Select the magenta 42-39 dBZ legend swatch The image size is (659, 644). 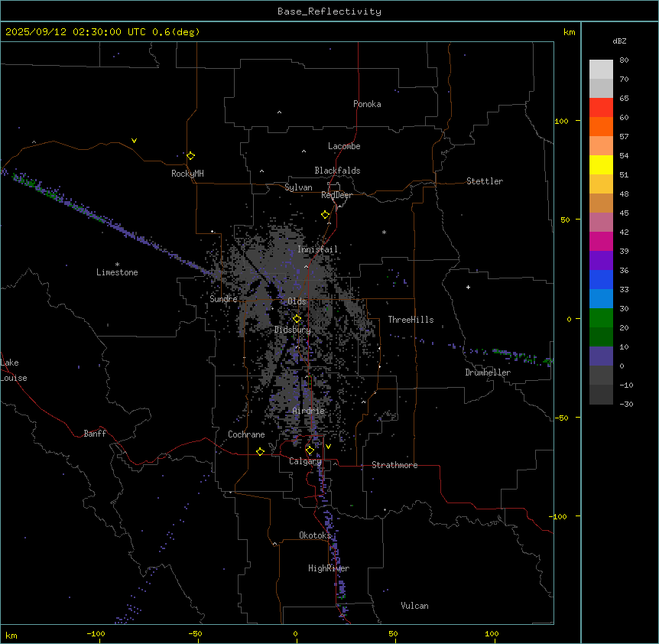(x=601, y=241)
